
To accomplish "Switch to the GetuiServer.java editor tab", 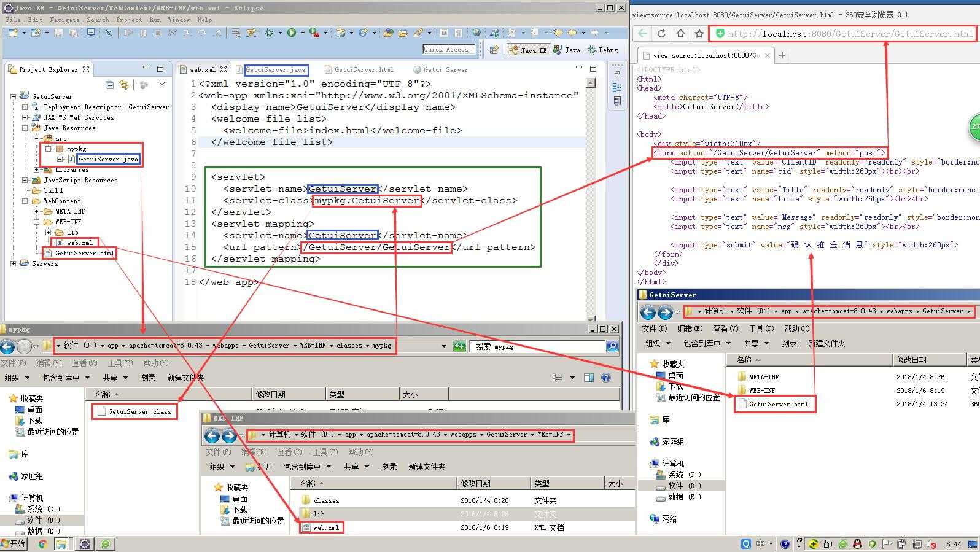I will 276,70.
